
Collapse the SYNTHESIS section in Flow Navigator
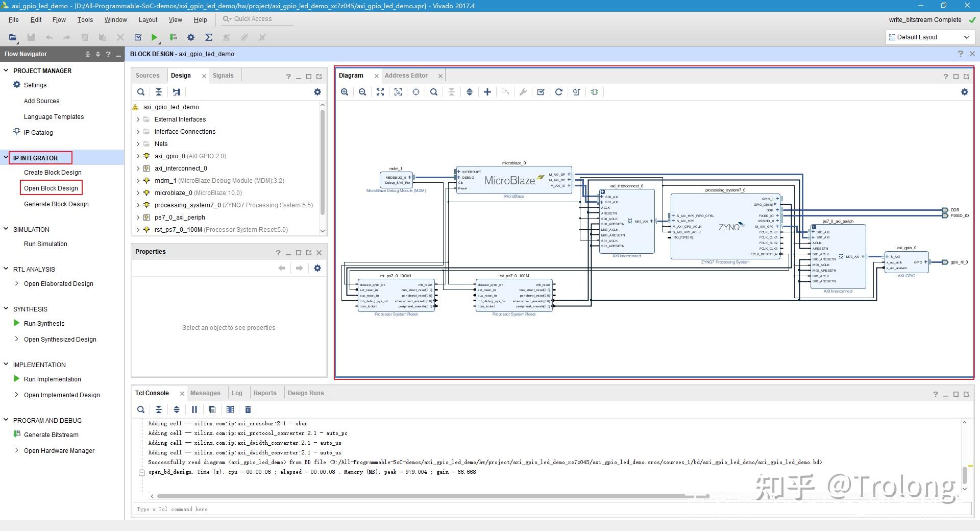tap(6, 309)
